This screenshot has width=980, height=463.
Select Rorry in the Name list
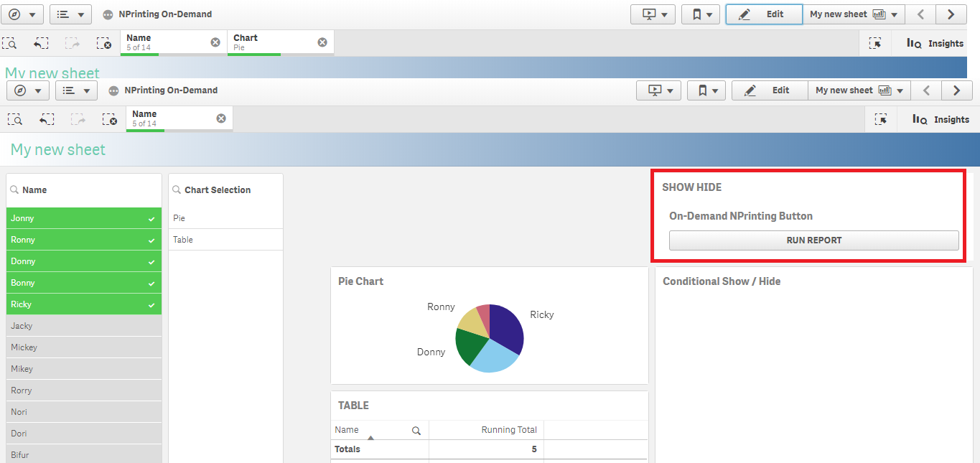pyautogui.click(x=84, y=390)
